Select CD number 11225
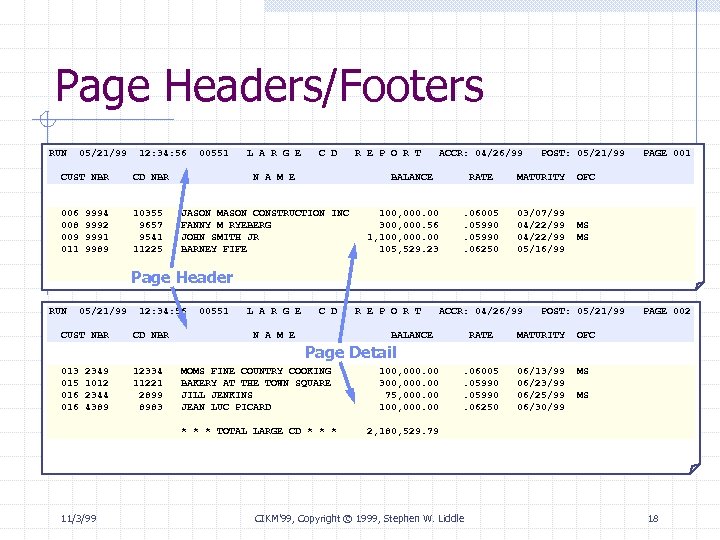Image resolution: width=720 pixels, height=540 pixels. (x=148, y=249)
